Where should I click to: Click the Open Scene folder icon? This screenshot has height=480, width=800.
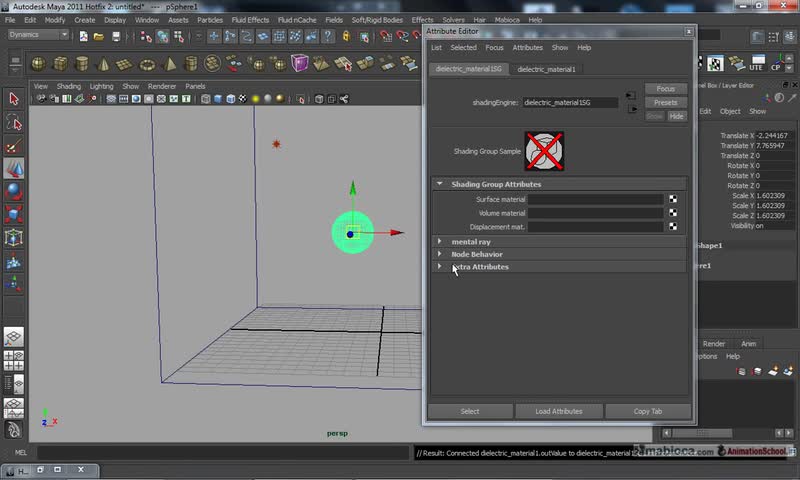[x=99, y=36]
